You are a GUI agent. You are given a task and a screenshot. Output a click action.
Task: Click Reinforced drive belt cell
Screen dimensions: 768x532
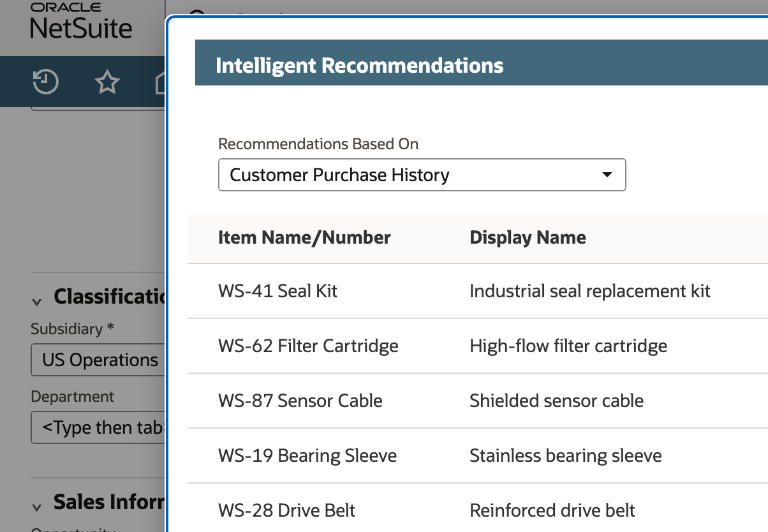552,510
